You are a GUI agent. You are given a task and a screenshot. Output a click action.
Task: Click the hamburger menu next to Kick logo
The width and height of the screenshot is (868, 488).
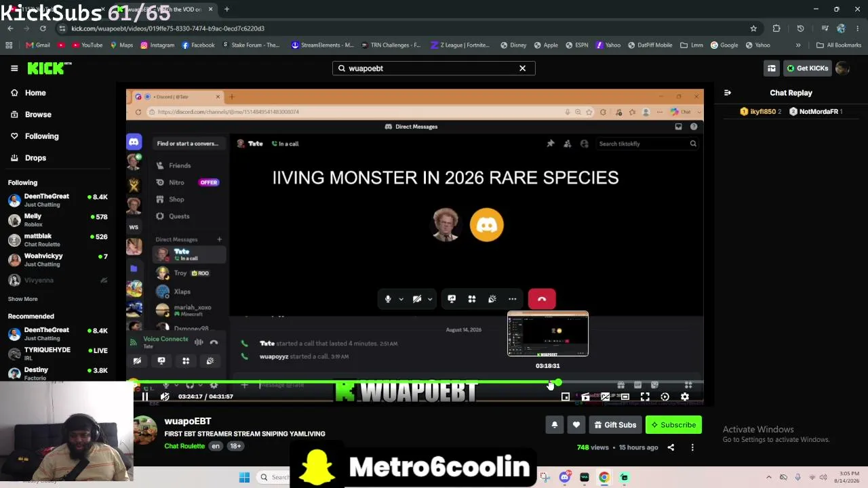point(14,68)
